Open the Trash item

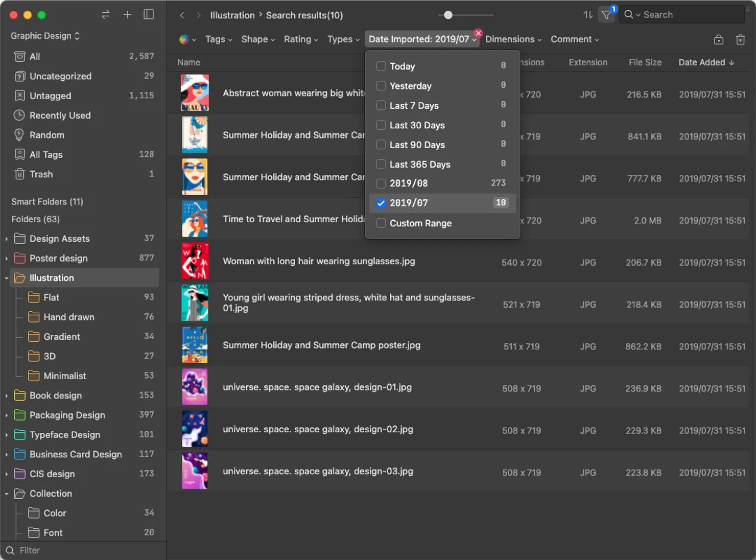84,174
